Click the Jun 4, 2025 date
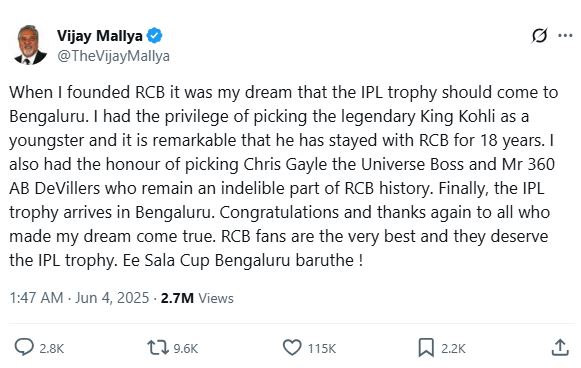This screenshot has height=368, width=581. tap(112, 298)
